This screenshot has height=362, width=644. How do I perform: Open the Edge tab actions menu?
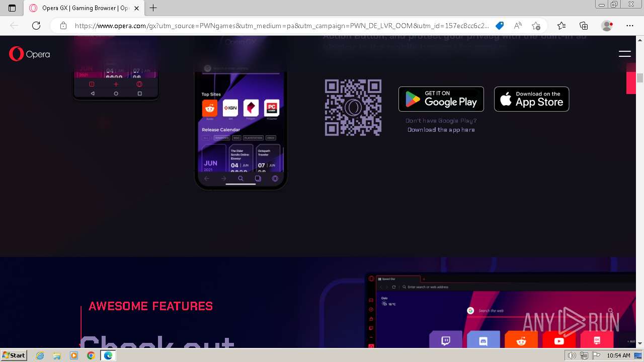(12, 8)
